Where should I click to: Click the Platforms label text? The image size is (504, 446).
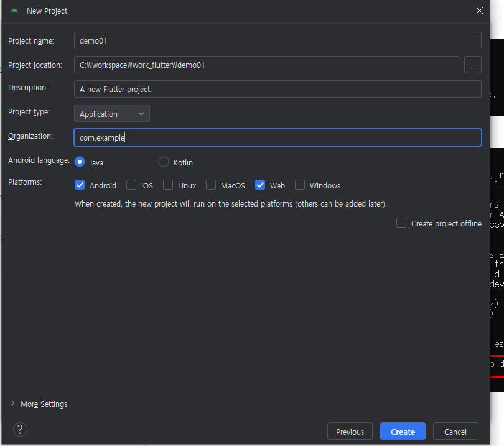tap(25, 182)
